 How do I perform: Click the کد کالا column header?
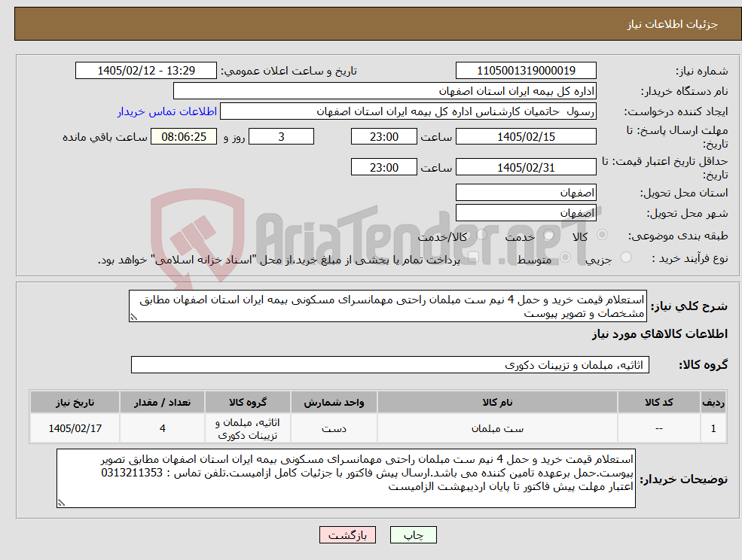pyautogui.click(x=658, y=403)
